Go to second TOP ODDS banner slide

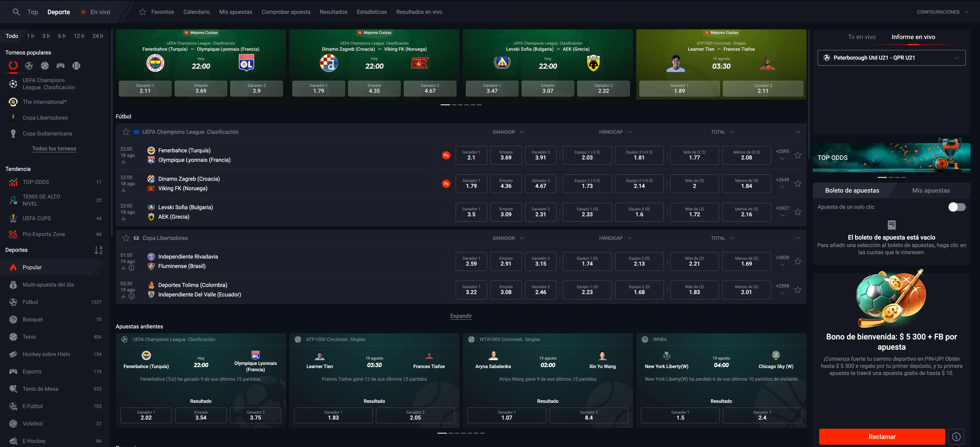[x=891, y=177]
